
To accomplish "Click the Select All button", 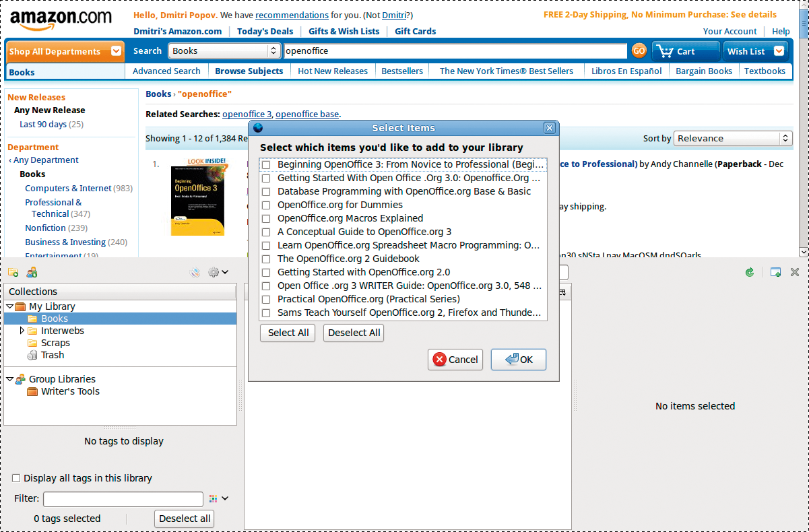I will pos(288,333).
